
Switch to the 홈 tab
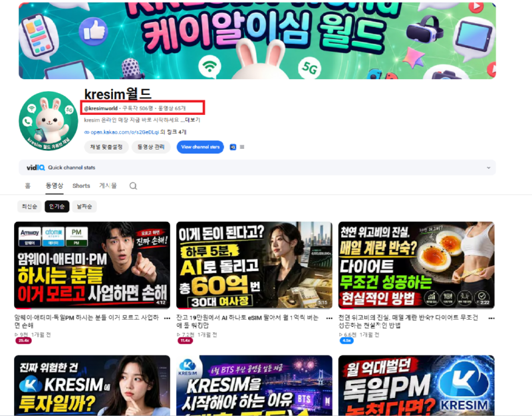click(x=28, y=186)
